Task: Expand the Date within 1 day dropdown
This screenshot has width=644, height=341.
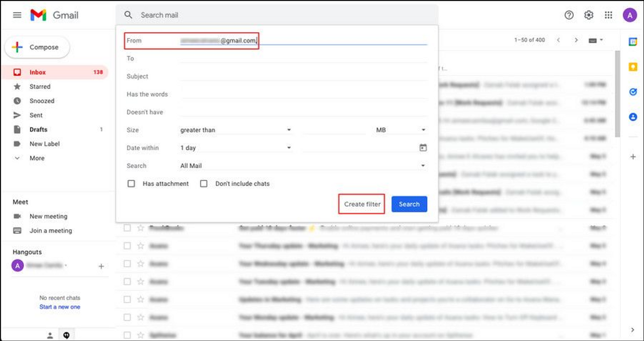Action: (x=235, y=148)
